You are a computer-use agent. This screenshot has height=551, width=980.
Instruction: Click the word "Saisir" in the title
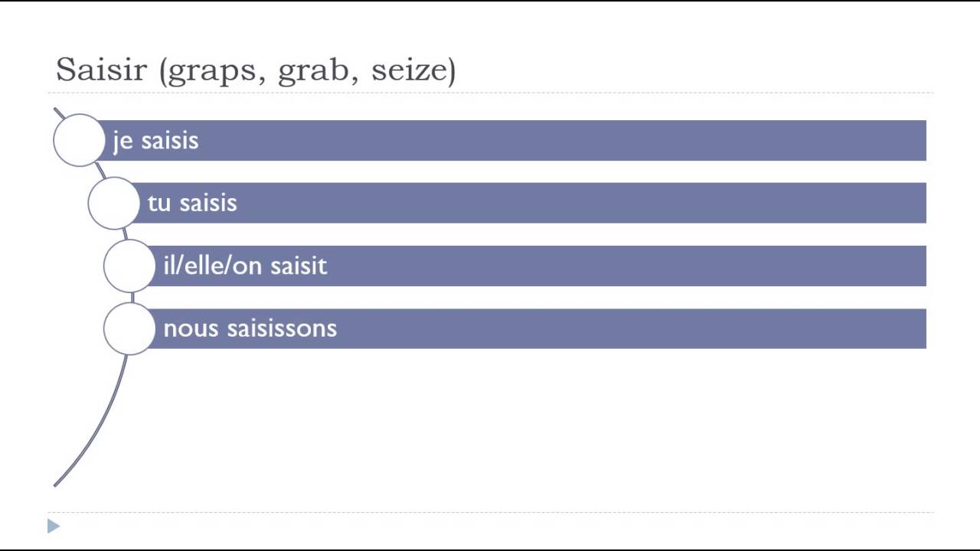(103, 70)
